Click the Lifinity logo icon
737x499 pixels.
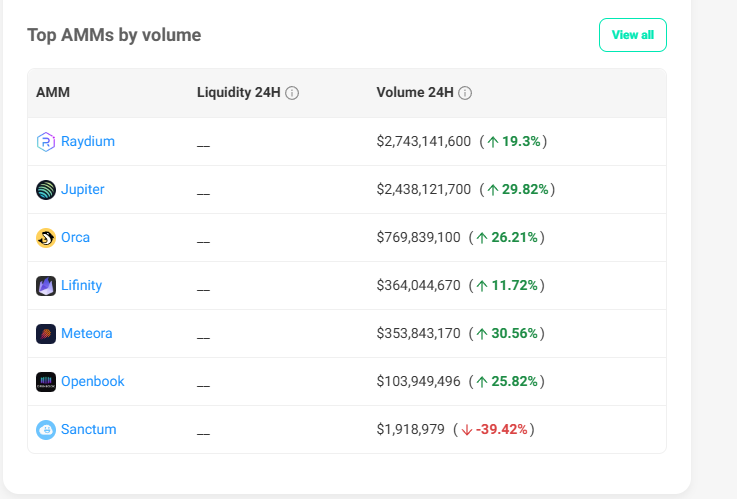coord(46,286)
